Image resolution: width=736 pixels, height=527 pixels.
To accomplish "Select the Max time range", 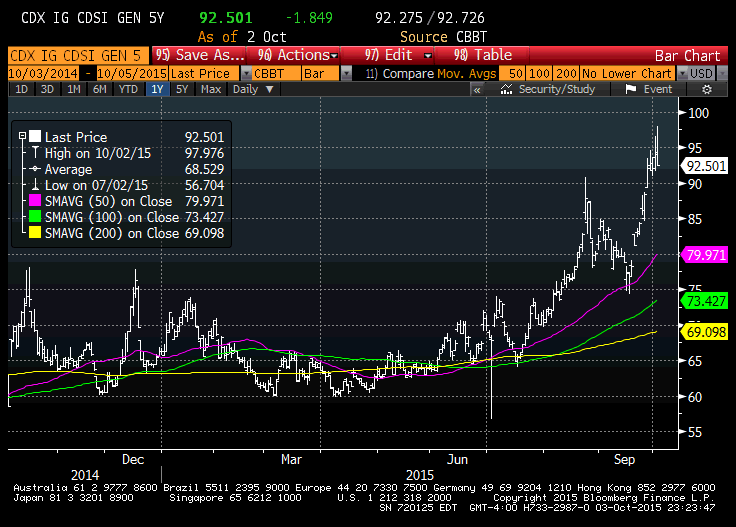I will tap(211, 89).
